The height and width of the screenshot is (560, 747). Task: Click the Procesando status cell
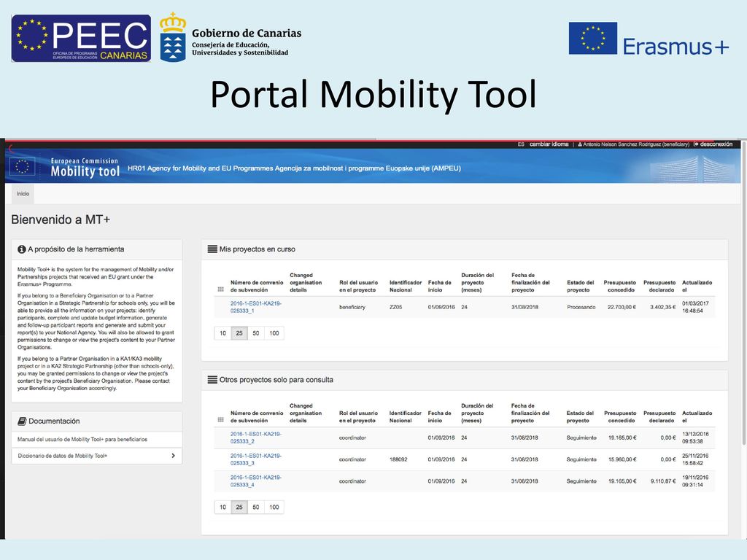[581, 307]
